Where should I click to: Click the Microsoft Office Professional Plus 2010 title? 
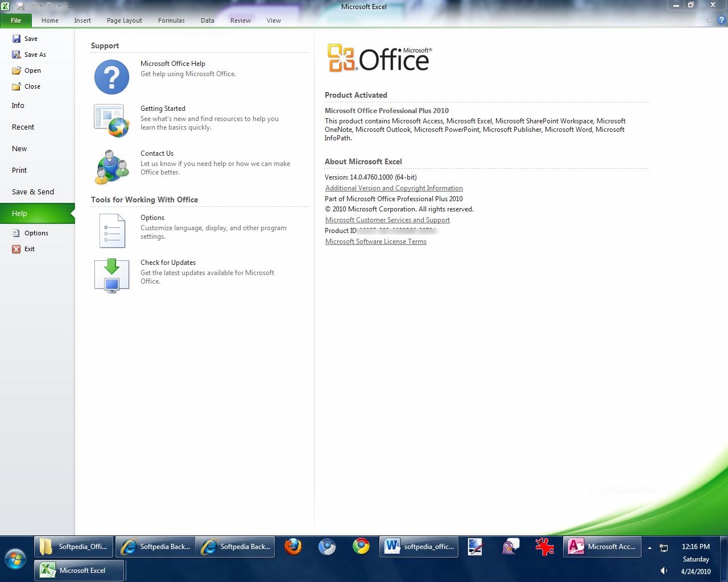(x=387, y=111)
